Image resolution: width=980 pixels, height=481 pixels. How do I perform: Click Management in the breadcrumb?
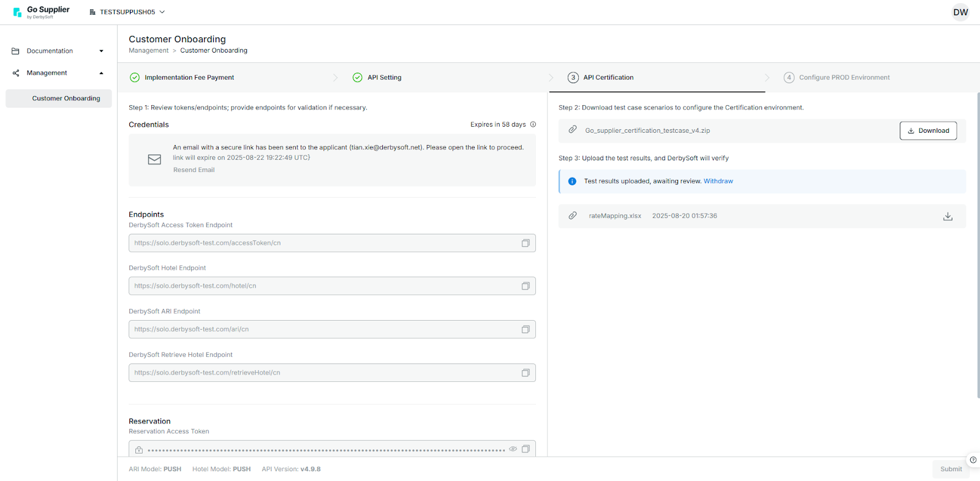coord(148,51)
